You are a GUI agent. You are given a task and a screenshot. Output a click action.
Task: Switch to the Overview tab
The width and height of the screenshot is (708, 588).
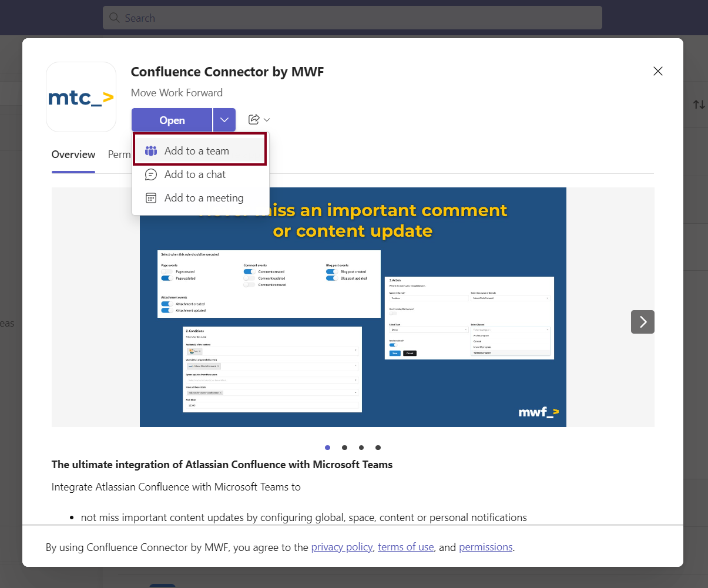point(73,154)
